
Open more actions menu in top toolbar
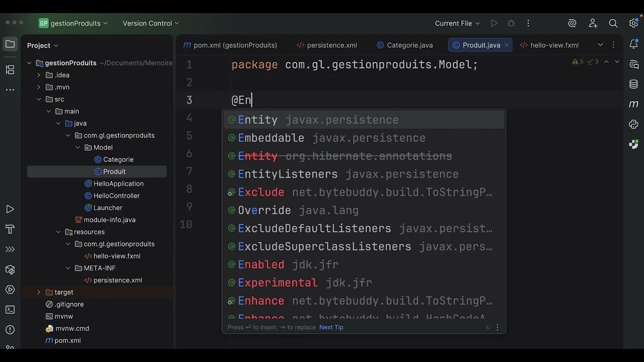coord(528,23)
